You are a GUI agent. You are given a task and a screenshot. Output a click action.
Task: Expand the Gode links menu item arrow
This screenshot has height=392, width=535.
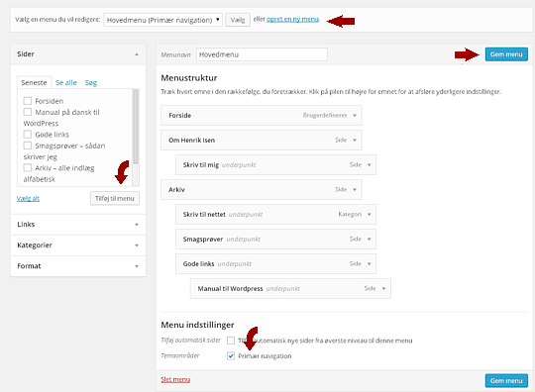pyautogui.click(x=369, y=264)
